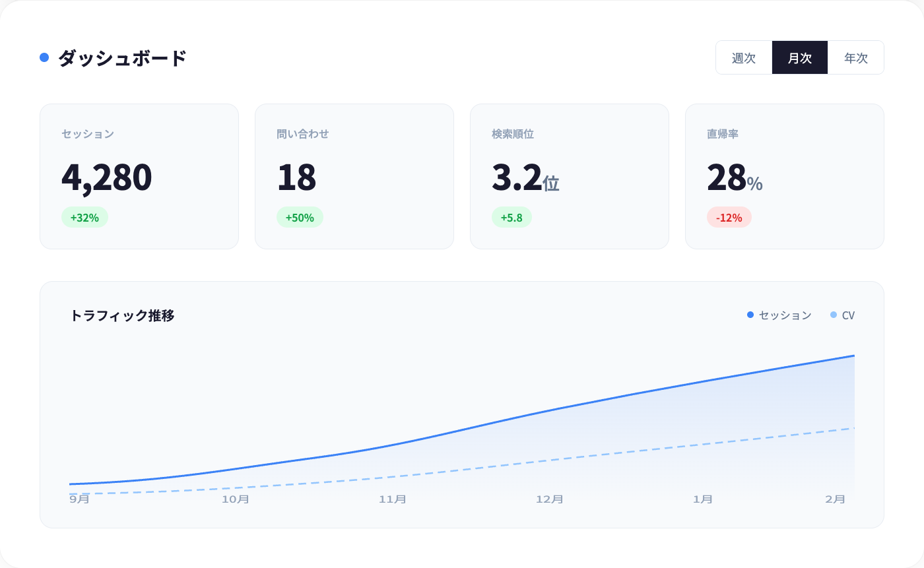Click the +32% session change badge
Image resolution: width=924 pixels, height=568 pixels.
pyautogui.click(x=84, y=217)
